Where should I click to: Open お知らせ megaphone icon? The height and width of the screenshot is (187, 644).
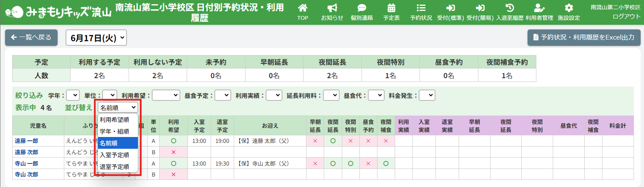(332, 8)
